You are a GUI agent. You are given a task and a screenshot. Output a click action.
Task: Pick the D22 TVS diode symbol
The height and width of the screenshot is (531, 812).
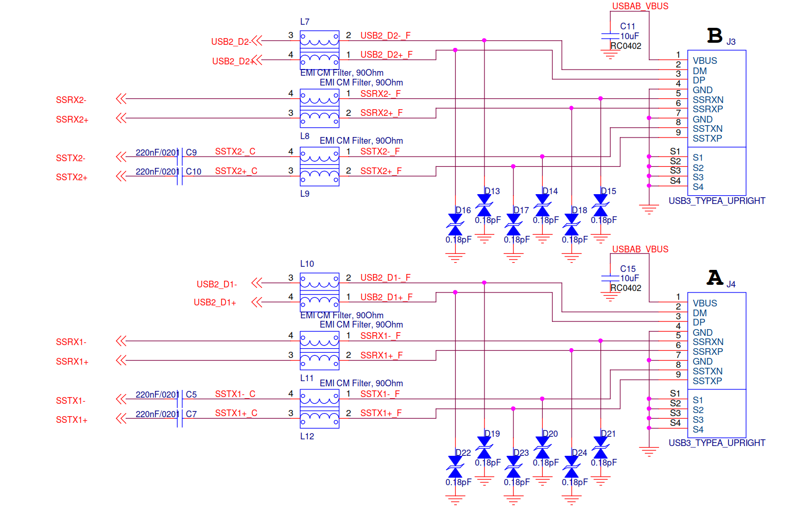point(455,468)
